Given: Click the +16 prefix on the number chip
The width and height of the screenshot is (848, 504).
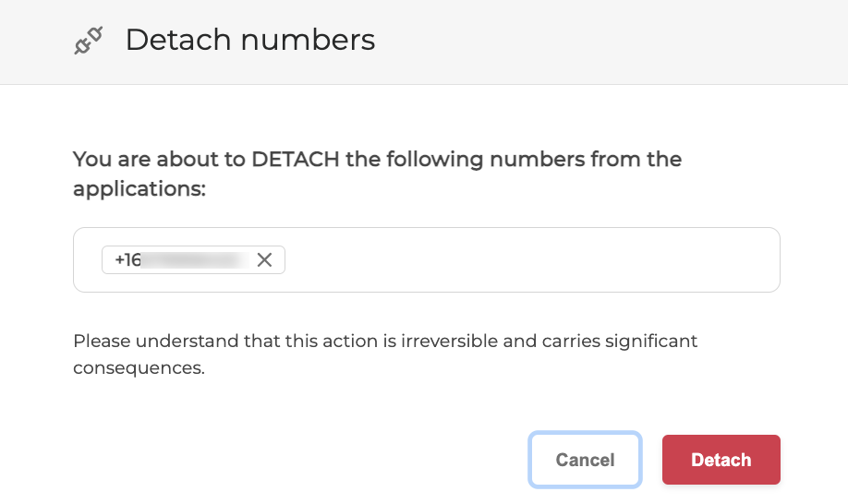Looking at the screenshot, I should click(127, 260).
